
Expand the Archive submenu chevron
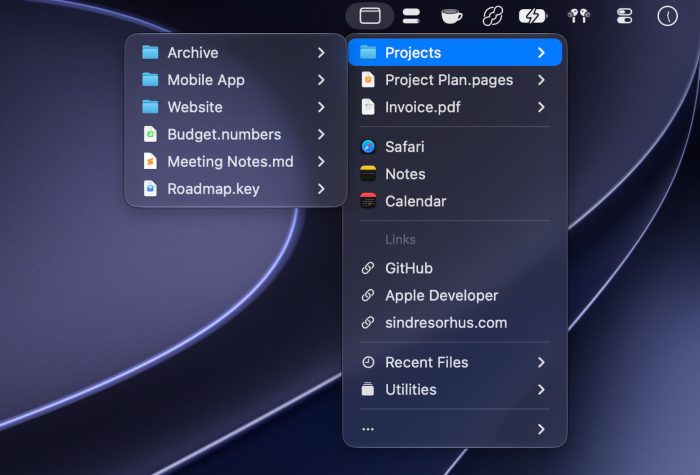click(321, 53)
